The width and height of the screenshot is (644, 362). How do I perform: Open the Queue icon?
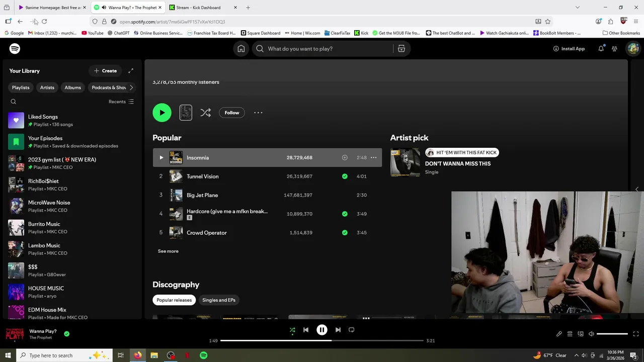pyautogui.click(x=570, y=334)
